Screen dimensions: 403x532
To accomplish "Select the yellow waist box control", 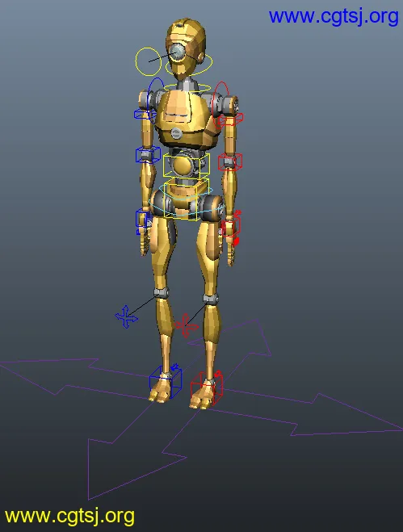I will (187, 165).
